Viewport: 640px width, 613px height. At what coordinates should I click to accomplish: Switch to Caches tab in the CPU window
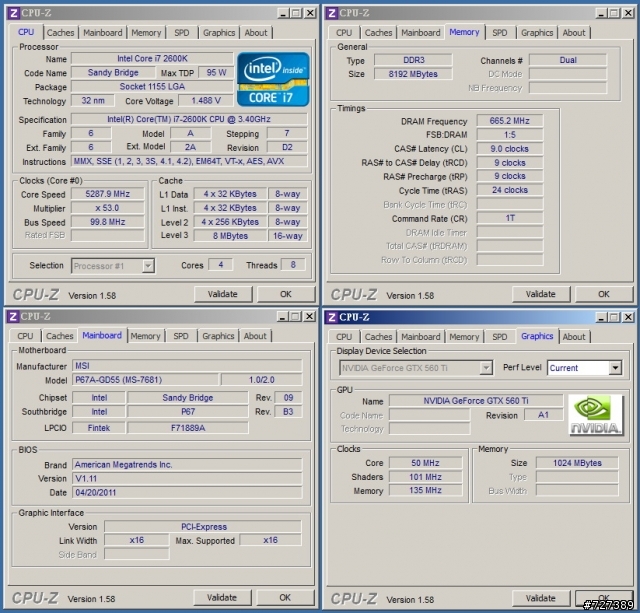click(x=60, y=33)
